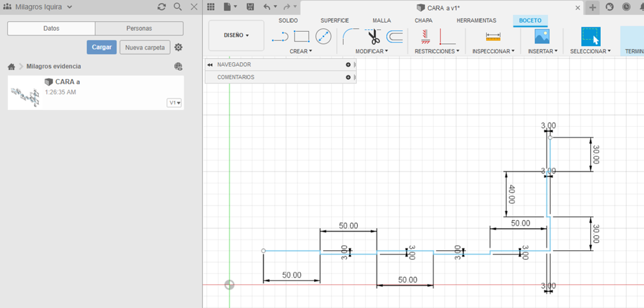The image size is (644, 308).
Task: Select the Offset tool
Action: 394,37
